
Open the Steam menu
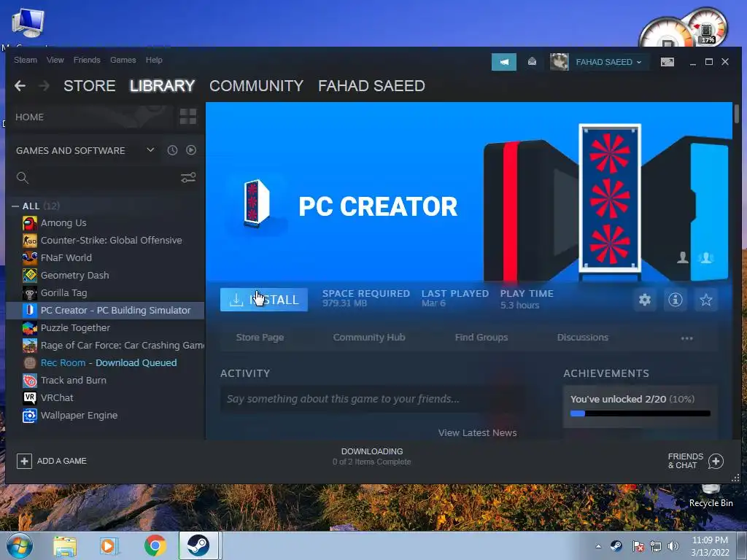[26, 60]
